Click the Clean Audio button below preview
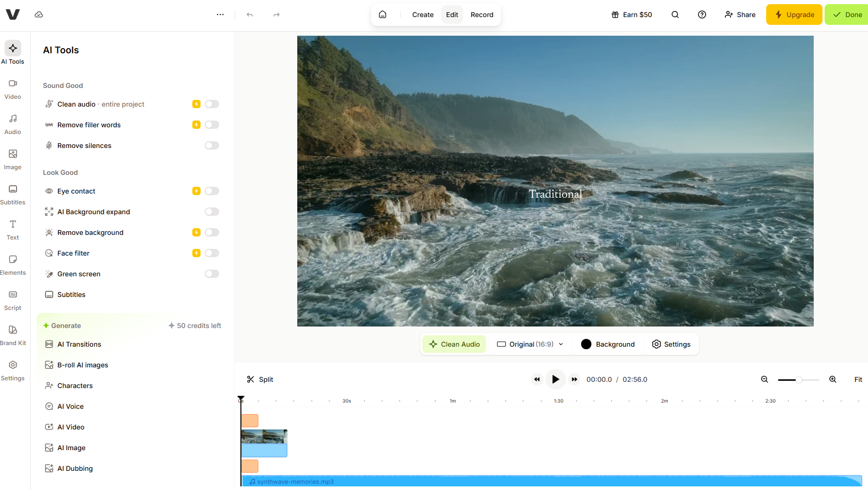The image size is (868, 490). pos(454,344)
